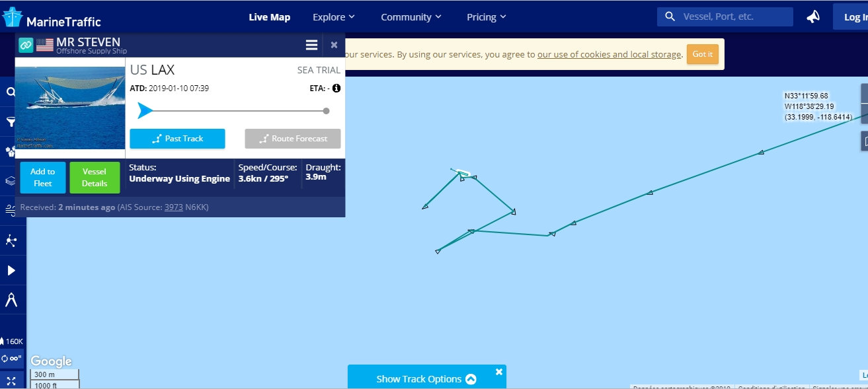Select the distance measuring compass tool
Image resolution: width=868 pixels, height=389 pixels.
(11, 301)
